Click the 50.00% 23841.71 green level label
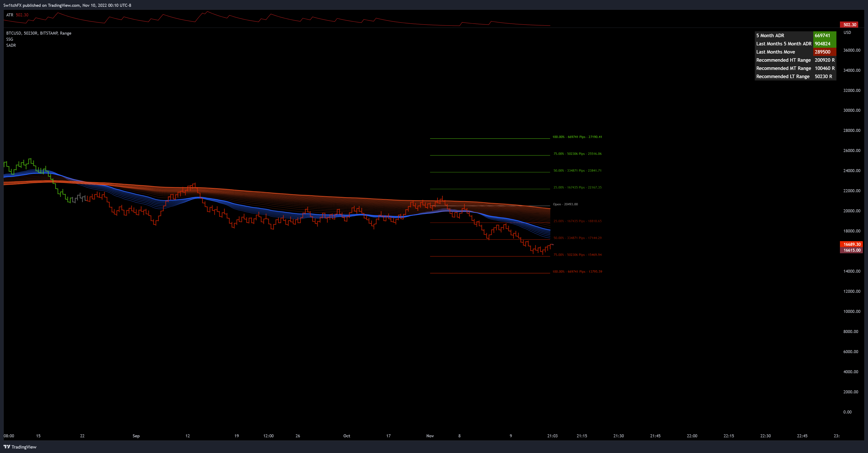Viewport: 868px width, 453px height. (577, 170)
